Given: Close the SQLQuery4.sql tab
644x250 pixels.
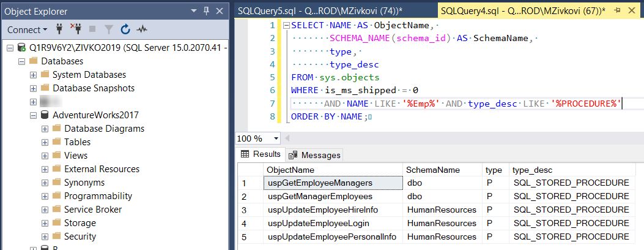Looking at the screenshot, I should pos(632,11).
